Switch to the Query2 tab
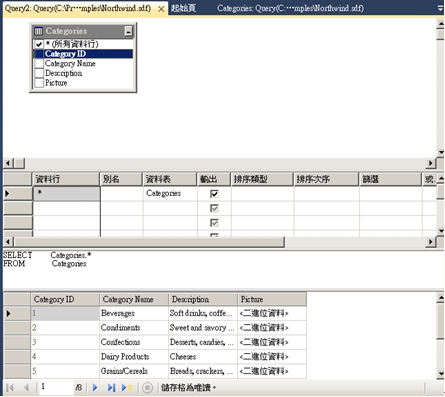Viewport: 445px width, 397px height. pos(78,8)
